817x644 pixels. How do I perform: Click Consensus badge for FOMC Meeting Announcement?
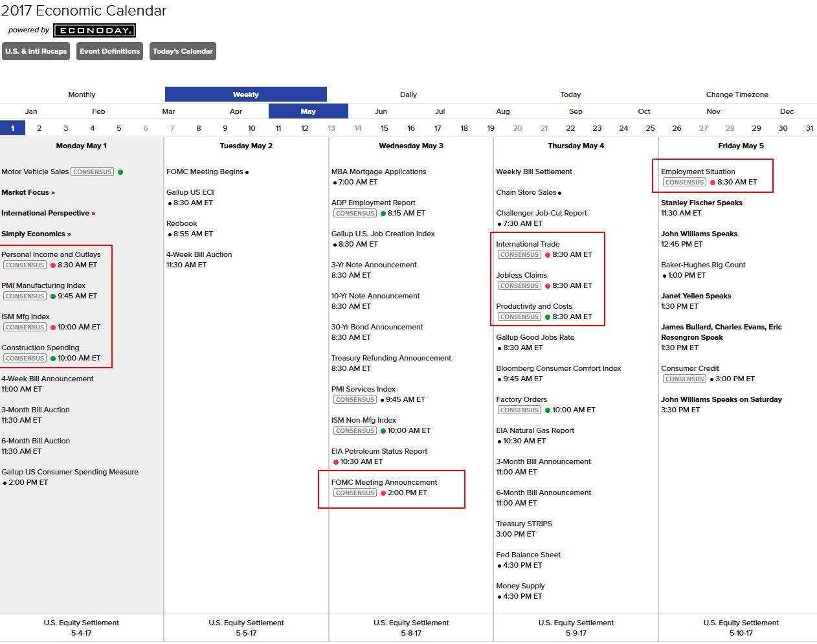point(355,493)
